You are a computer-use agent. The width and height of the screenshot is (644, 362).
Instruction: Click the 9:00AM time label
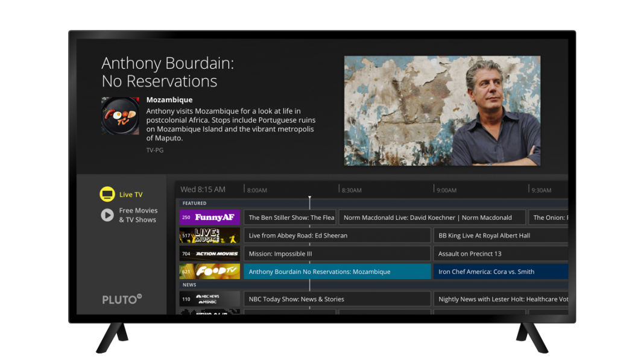coord(447,190)
